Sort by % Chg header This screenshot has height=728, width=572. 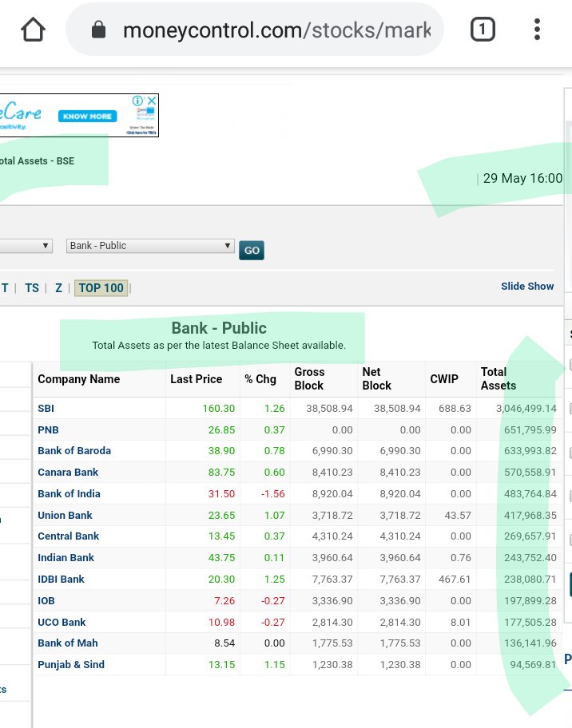(260, 379)
